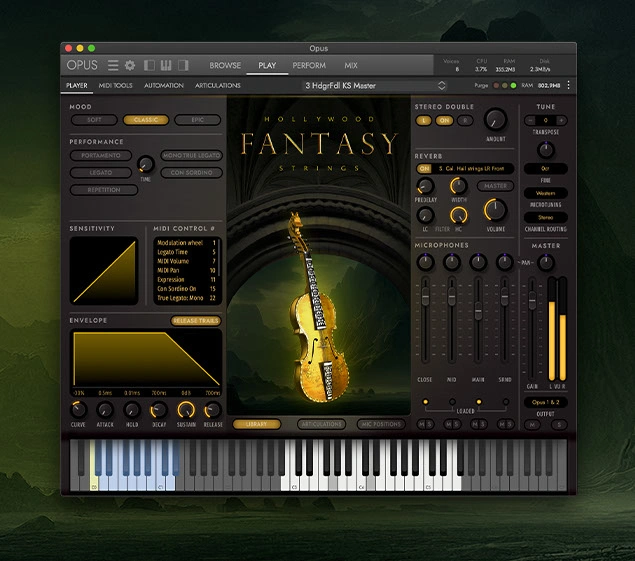Click the Reverb LC filter knob
This screenshot has height=561, width=635.
[425, 215]
